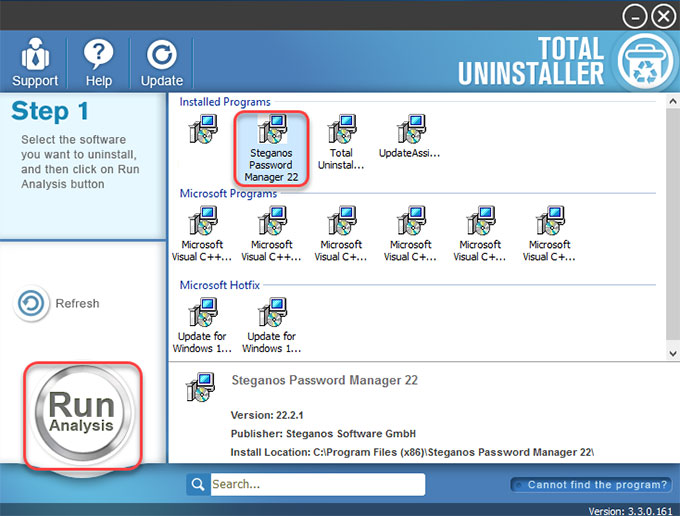
Task: Select Steganos Password Manager 22 program
Action: coord(271,148)
